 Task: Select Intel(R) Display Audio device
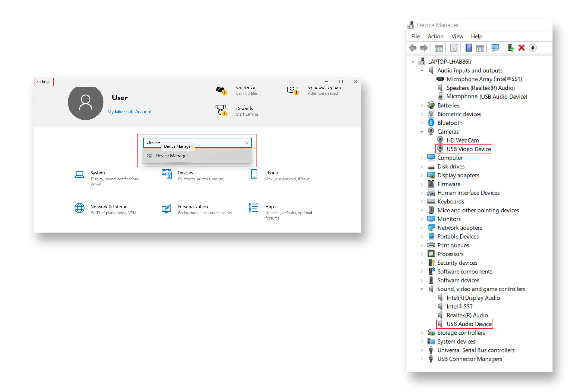pos(469,298)
